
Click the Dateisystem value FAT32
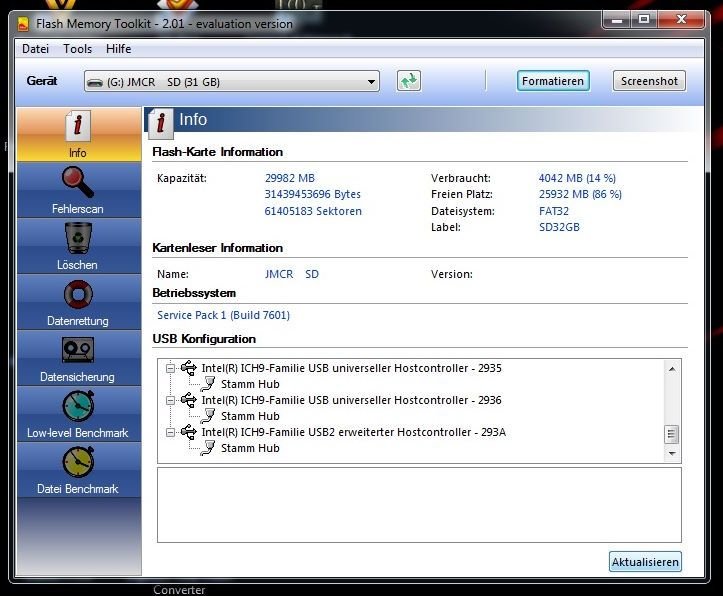554,211
